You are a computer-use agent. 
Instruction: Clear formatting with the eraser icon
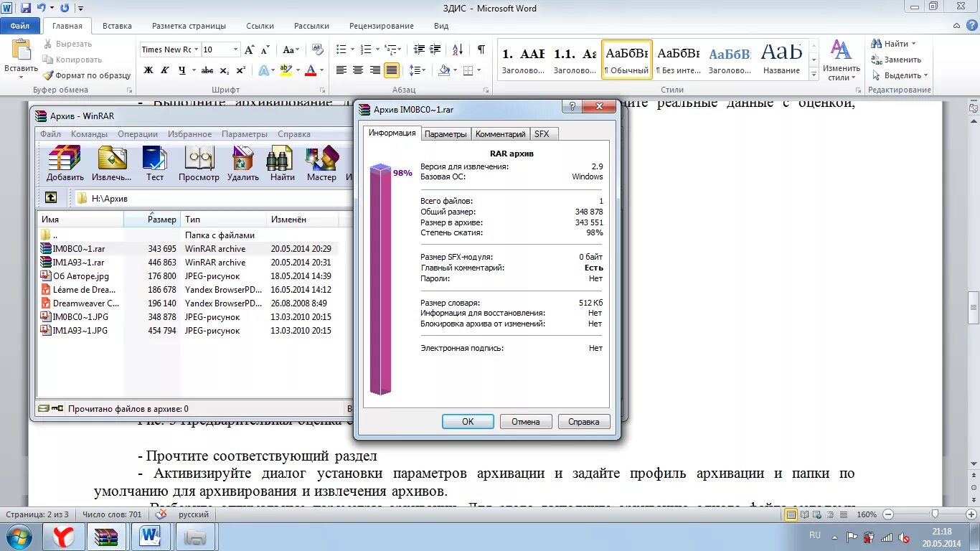coord(316,50)
